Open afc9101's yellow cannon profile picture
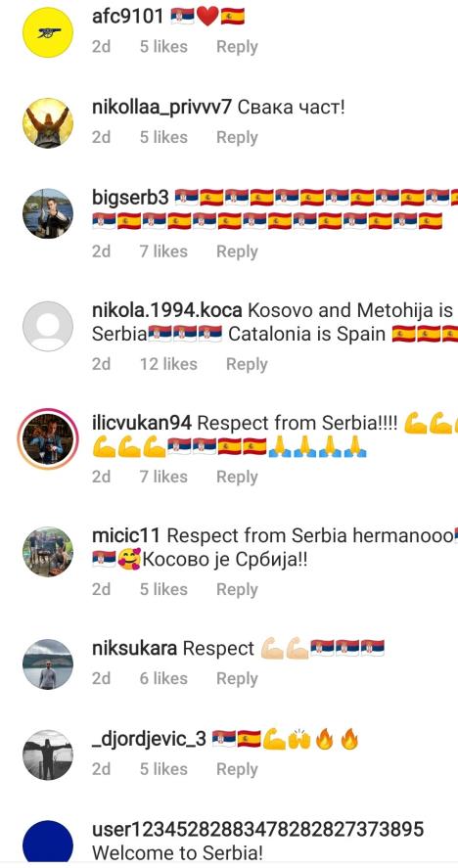The width and height of the screenshot is (458, 868). 48,32
